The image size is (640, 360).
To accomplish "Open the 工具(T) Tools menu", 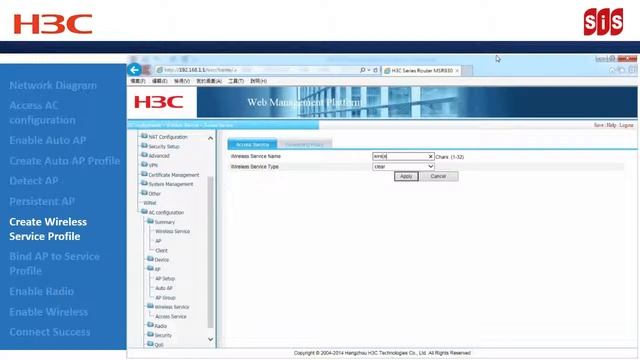I will (x=236, y=81).
